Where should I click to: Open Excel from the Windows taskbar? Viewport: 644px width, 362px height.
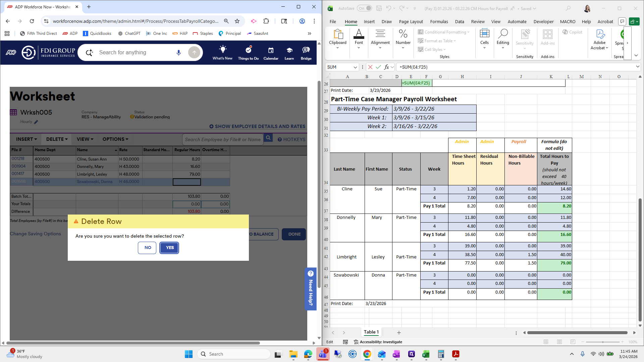tap(426, 354)
